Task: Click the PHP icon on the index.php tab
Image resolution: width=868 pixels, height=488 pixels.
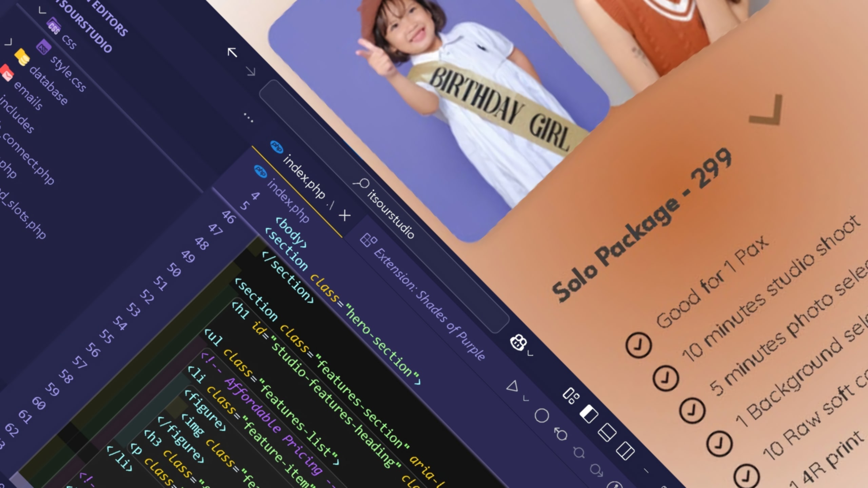Action: 277,147
